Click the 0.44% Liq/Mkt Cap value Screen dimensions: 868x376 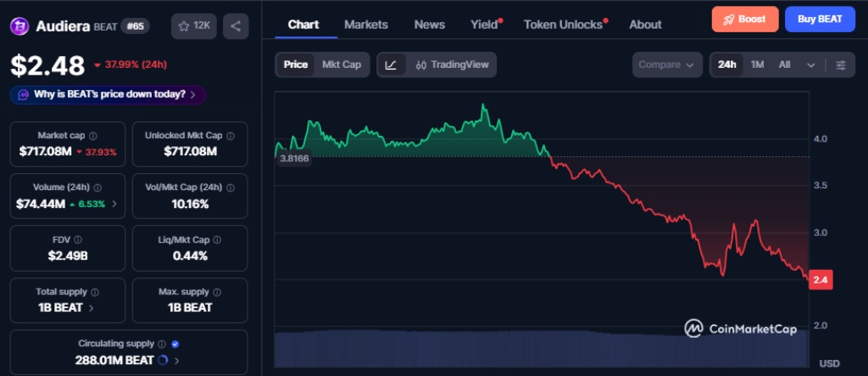coord(190,255)
